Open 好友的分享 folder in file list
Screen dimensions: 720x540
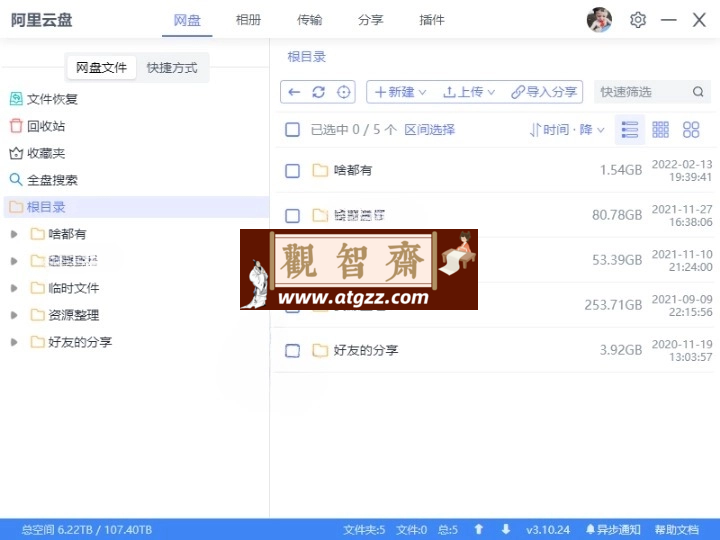pos(366,350)
